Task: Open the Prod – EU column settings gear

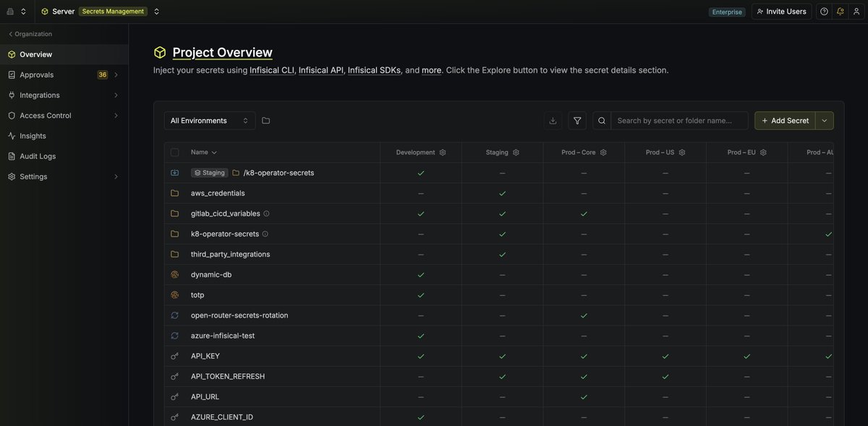Action: pyautogui.click(x=763, y=153)
